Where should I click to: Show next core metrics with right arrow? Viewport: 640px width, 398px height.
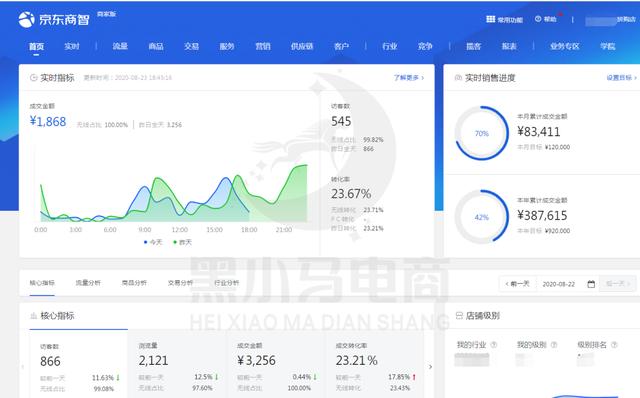(x=430, y=367)
